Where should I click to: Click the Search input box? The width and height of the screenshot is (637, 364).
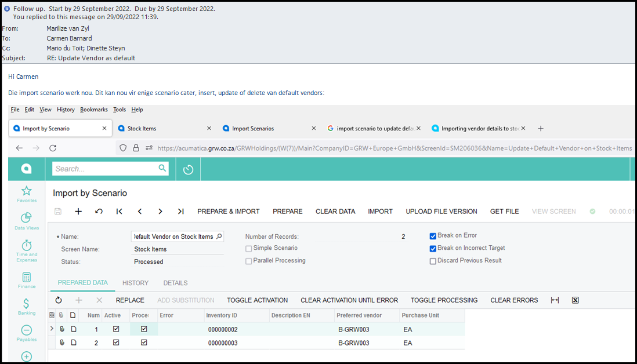pos(104,169)
